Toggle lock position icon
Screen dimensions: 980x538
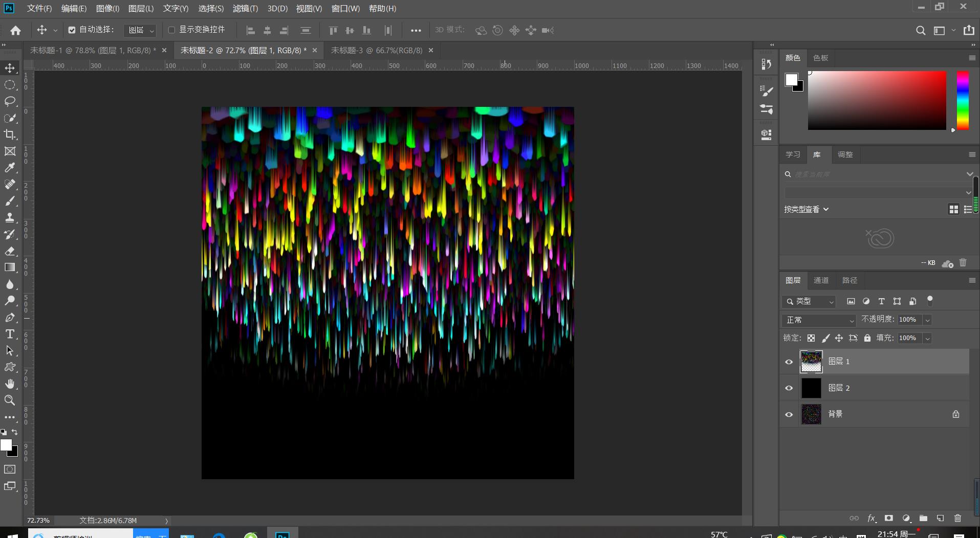pos(839,338)
